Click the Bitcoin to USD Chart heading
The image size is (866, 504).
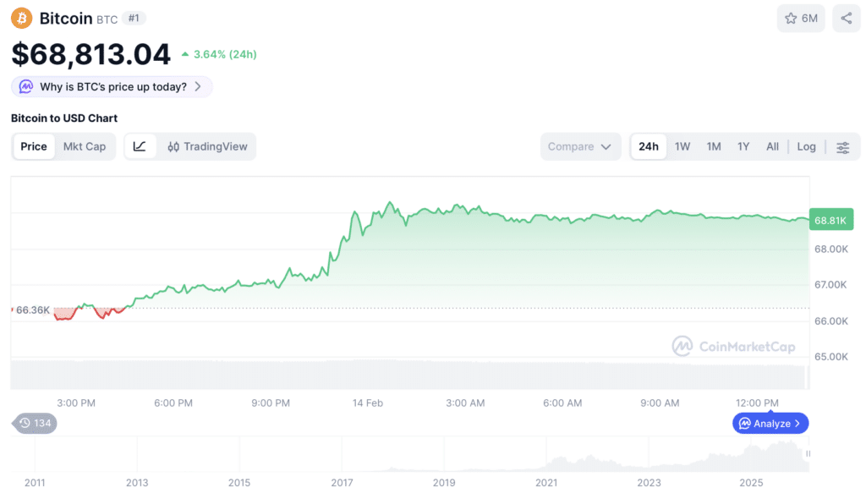64,118
